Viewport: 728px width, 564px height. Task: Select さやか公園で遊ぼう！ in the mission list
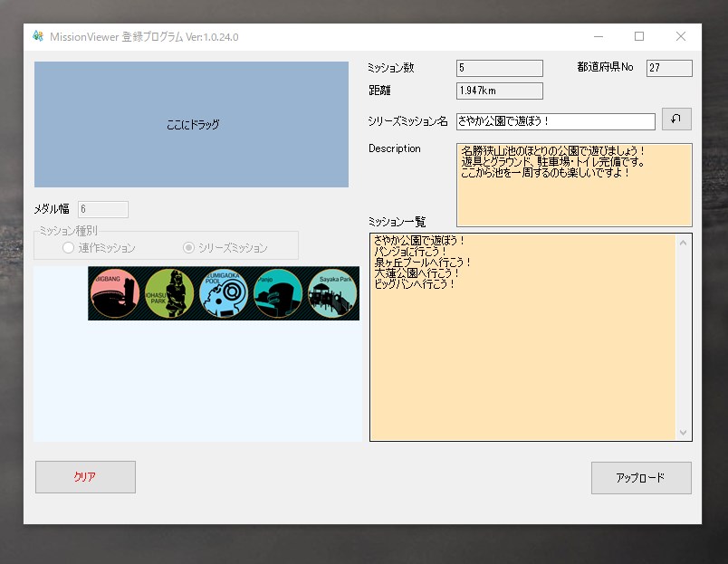[419, 241]
